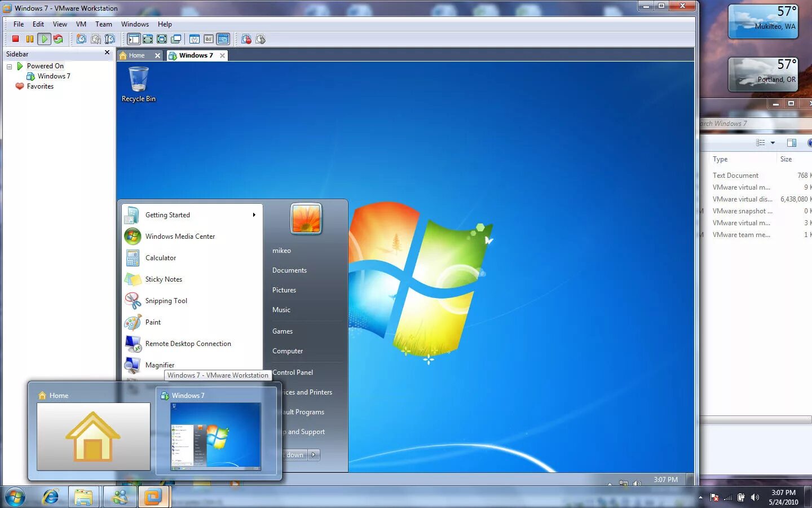This screenshot has width=812, height=508.
Task: Collapse the Powered On tree node
Action: click(x=9, y=67)
